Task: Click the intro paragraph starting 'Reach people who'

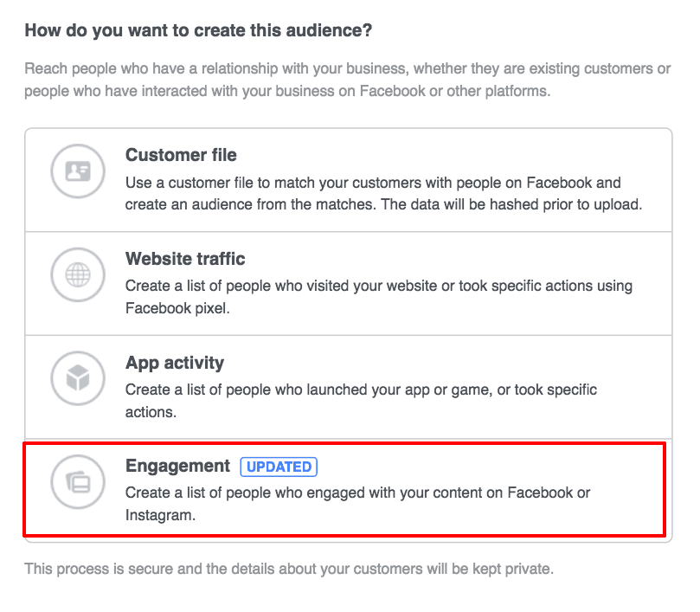Action: point(347,80)
